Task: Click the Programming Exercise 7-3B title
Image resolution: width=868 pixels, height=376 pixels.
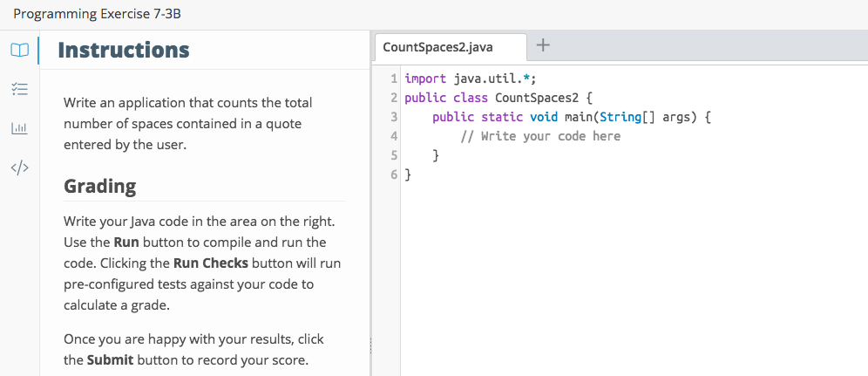Action: tap(97, 14)
